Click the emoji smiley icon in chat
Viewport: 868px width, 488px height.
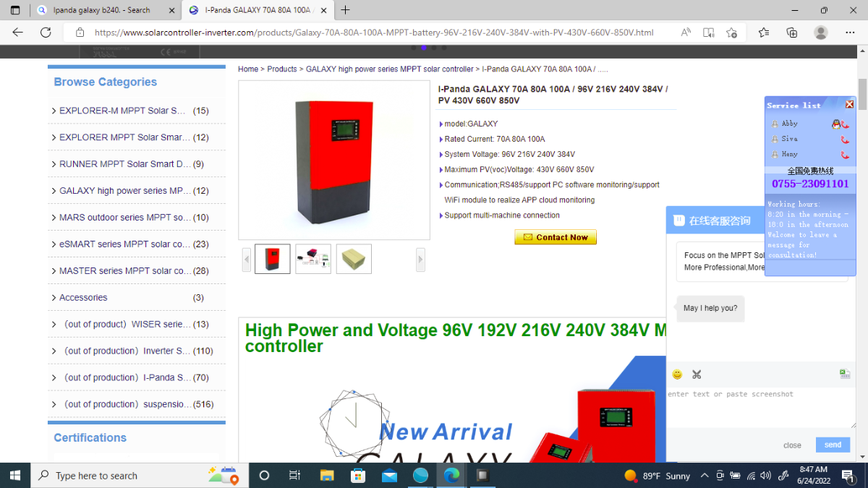point(677,374)
